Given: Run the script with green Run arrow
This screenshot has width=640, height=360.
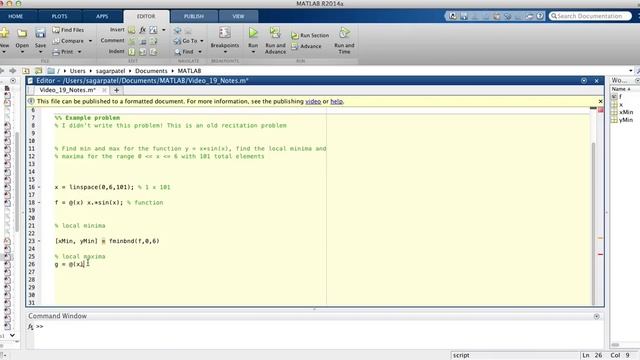Looking at the screenshot, I should [x=253, y=33].
